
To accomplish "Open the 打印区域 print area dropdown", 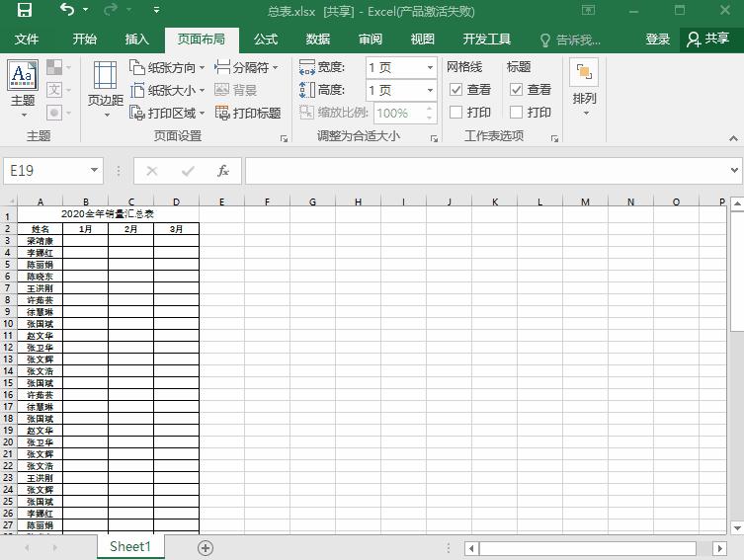I will coord(167,113).
